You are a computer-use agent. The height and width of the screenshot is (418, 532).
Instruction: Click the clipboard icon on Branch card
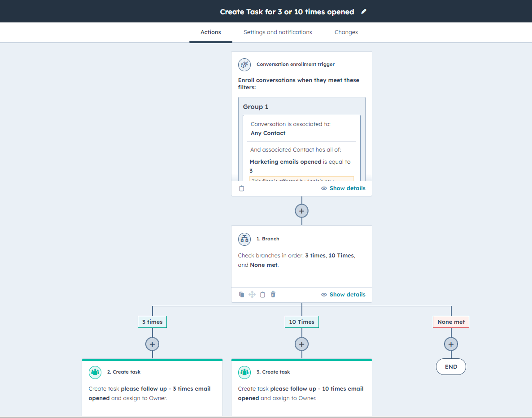pyautogui.click(x=263, y=295)
